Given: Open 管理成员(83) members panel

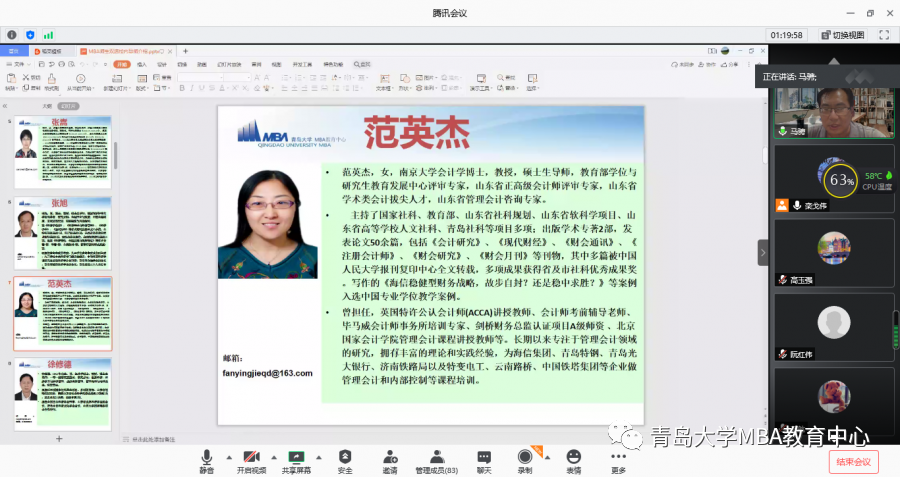Looking at the screenshot, I should [x=437, y=462].
